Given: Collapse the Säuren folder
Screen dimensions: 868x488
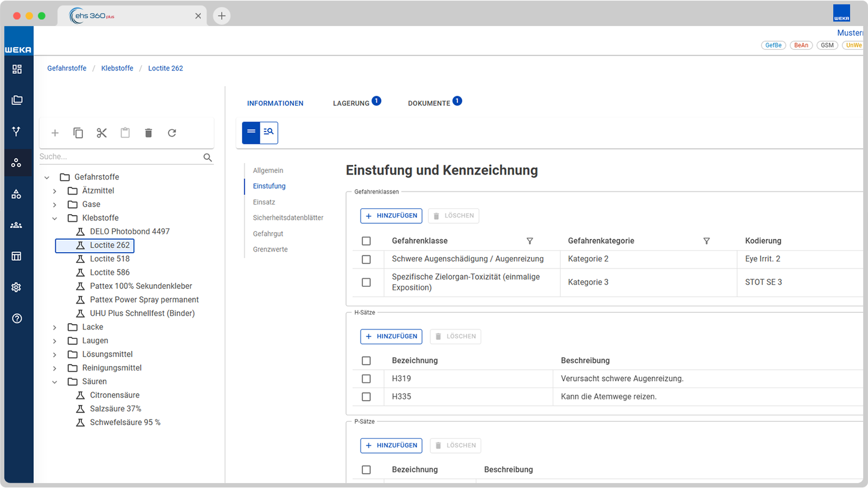Looking at the screenshot, I should pos(55,382).
